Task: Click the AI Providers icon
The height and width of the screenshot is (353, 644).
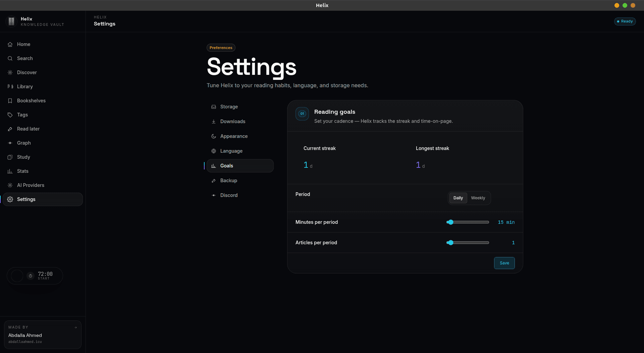Action: coord(10,185)
